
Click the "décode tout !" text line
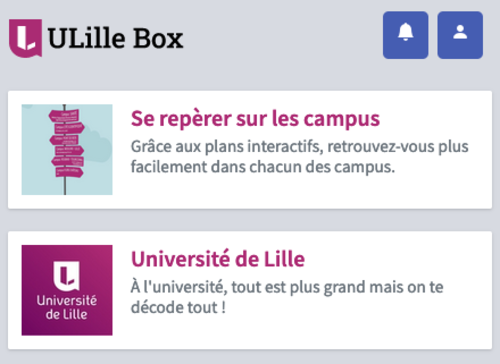pos(178,307)
